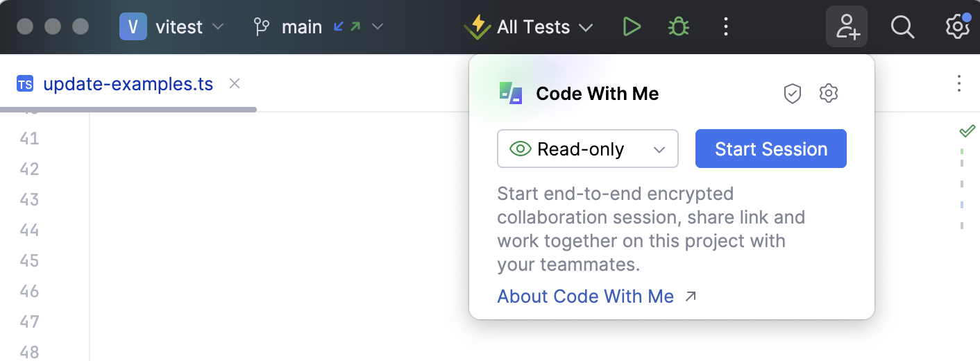980x361 pixels.
Task: Expand the All Tests run configuration dropdown
Action: click(x=586, y=28)
